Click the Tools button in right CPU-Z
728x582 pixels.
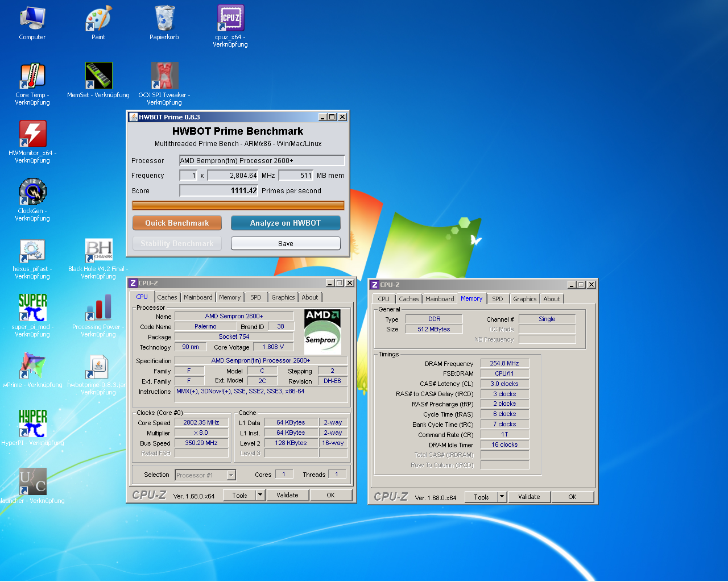[481, 497]
